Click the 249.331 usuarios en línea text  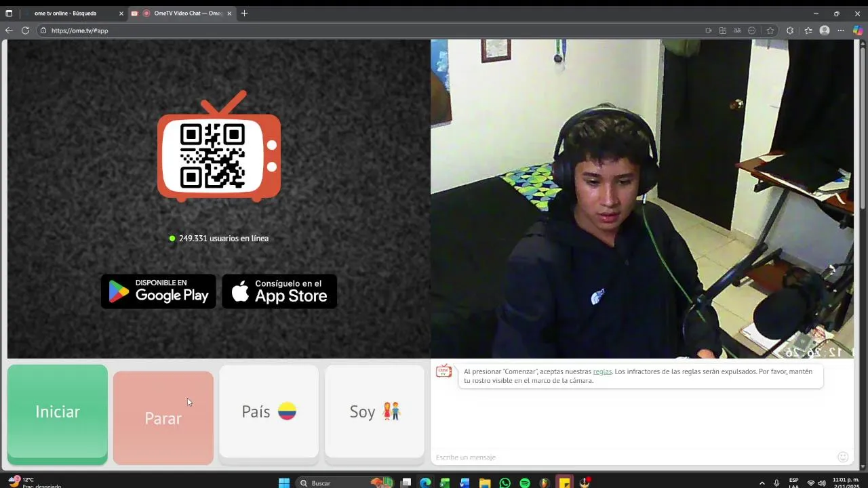pyautogui.click(x=224, y=239)
